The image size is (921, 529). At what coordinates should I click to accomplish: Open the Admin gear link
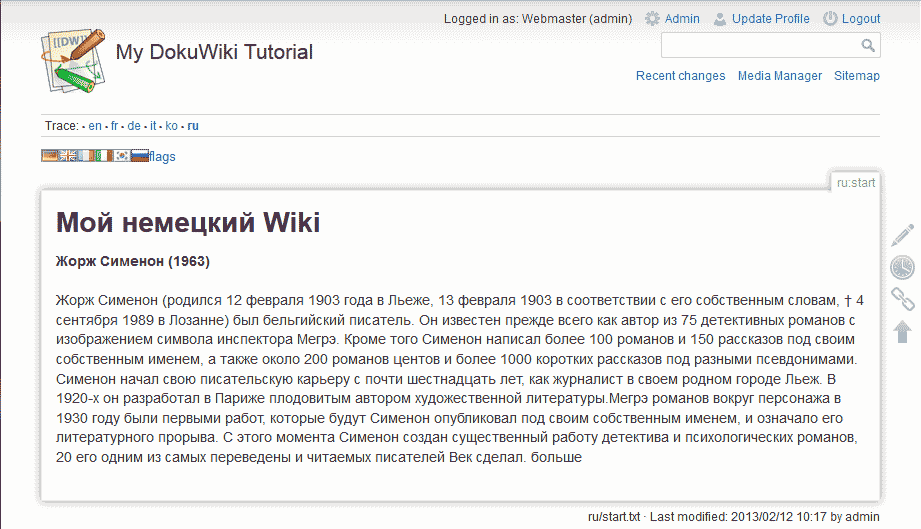point(673,19)
